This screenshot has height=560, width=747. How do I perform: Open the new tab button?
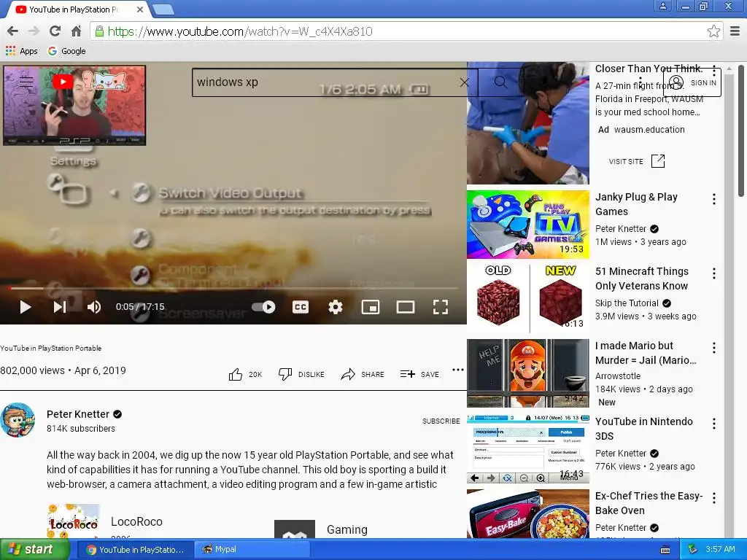coord(163,9)
